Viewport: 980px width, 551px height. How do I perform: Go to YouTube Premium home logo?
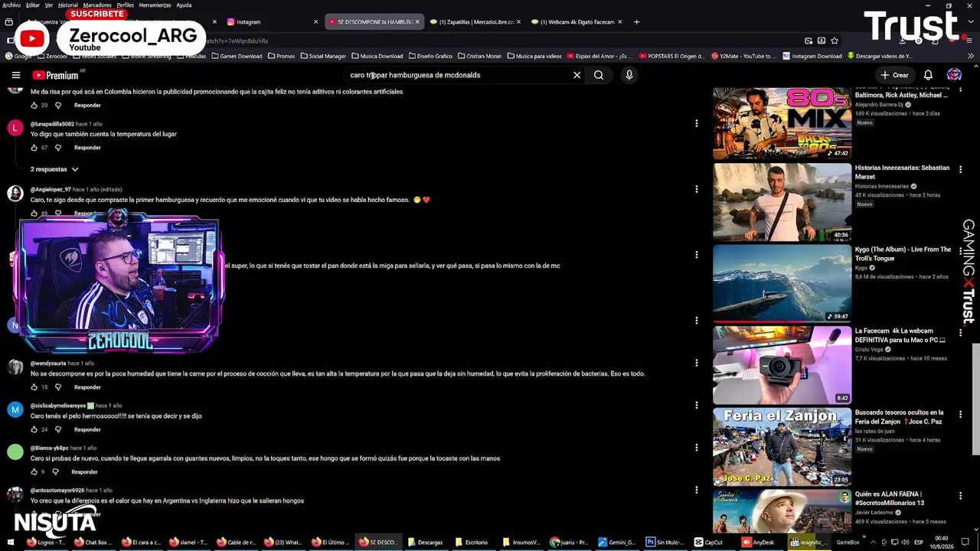pos(55,75)
